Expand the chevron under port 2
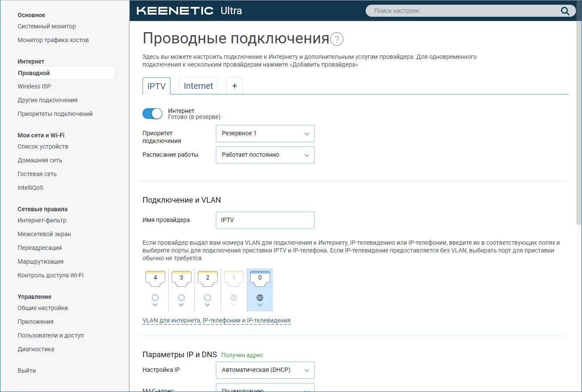The height and width of the screenshot is (392, 582). click(x=208, y=305)
